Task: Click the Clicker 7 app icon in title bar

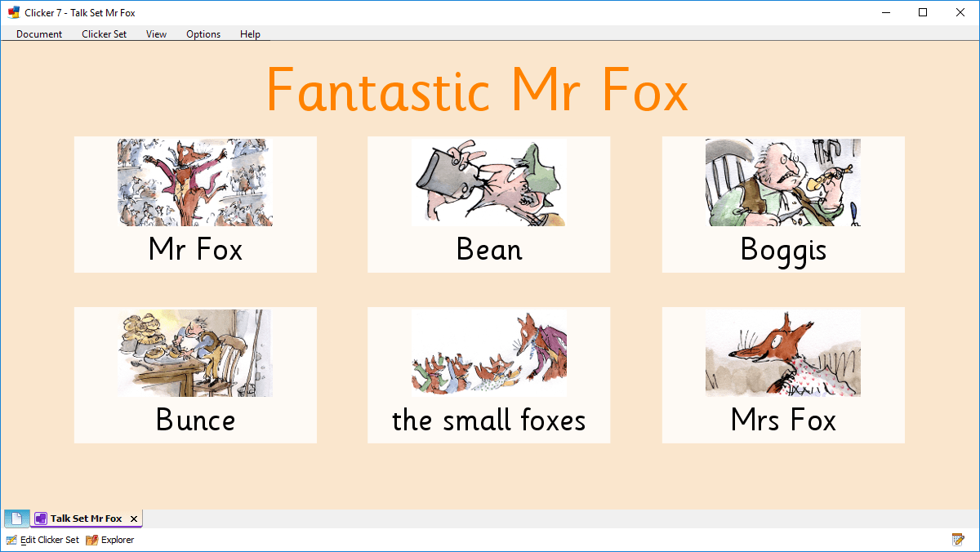Action: pyautogui.click(x=13, y=12)
